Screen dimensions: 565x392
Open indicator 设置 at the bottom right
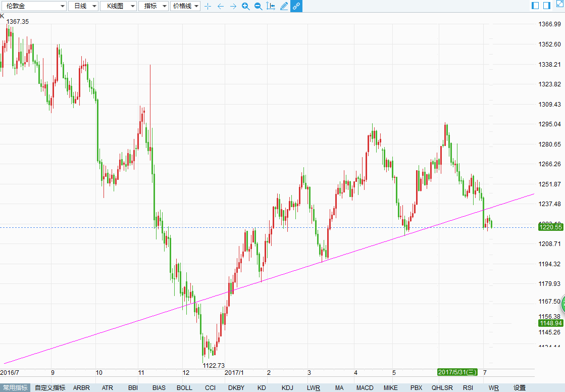pyautogui.click(x=519, y=387)
